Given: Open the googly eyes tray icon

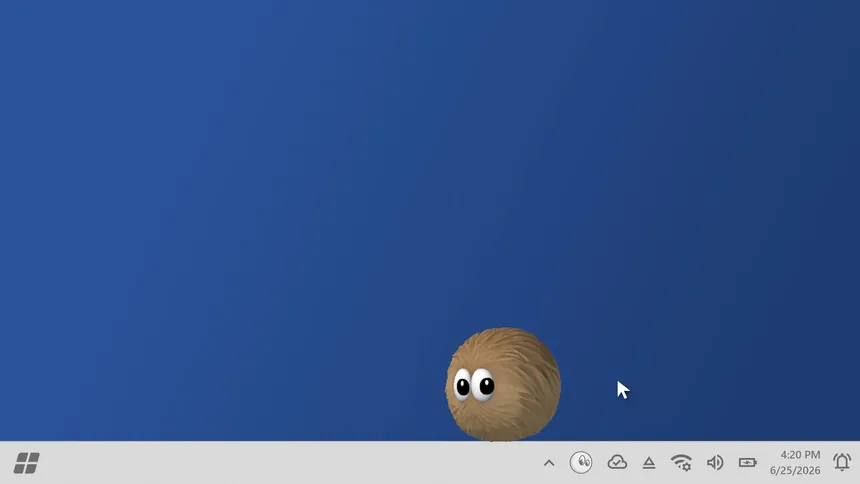Looking at the screenshot, I should pyautogui.click(x=581, y=463).
